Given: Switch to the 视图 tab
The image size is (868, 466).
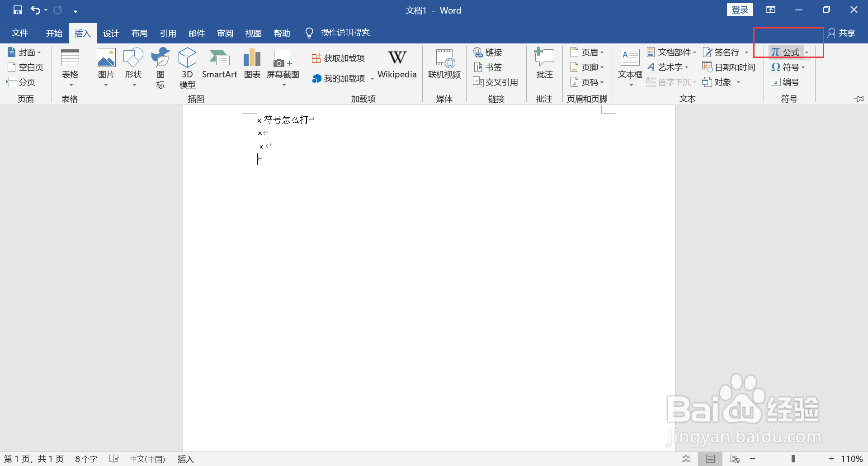Looking at the screenshot, I should [253, 33].
